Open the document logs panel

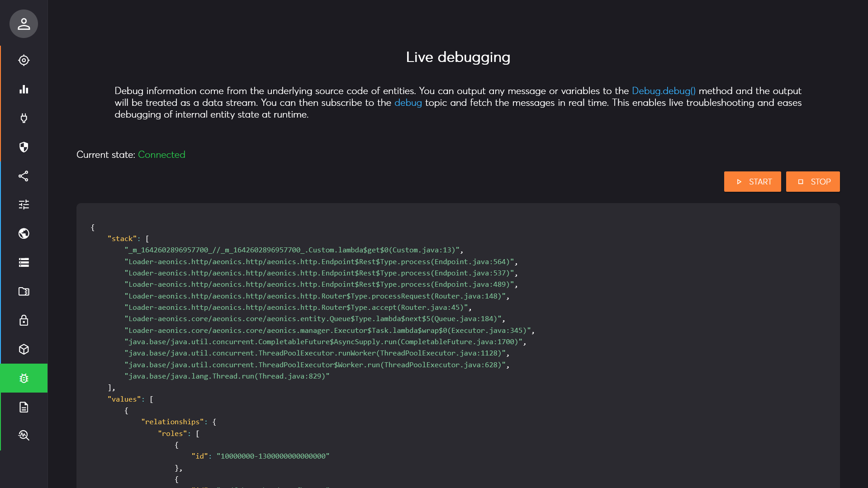pos(23,407)
